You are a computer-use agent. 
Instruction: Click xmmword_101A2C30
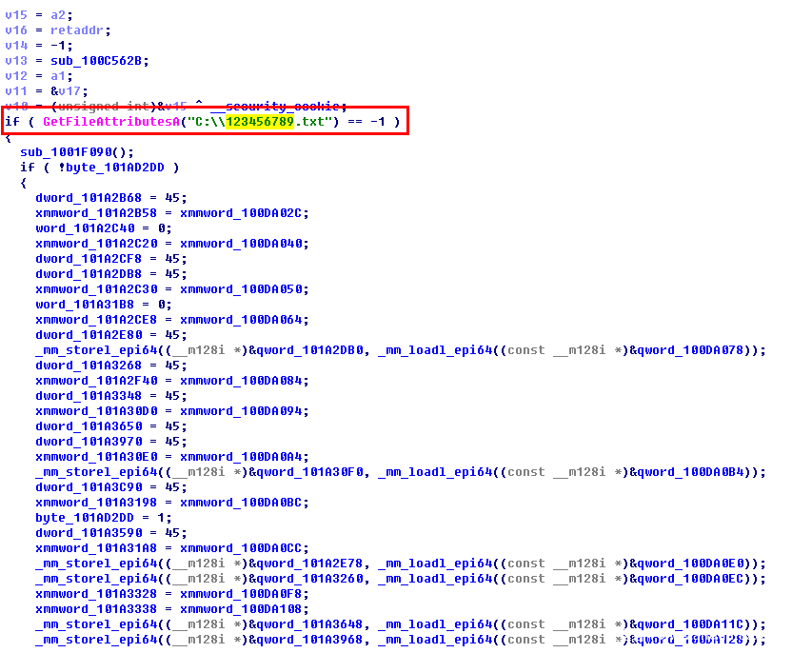pyautogui.click(x=96, y=289)
